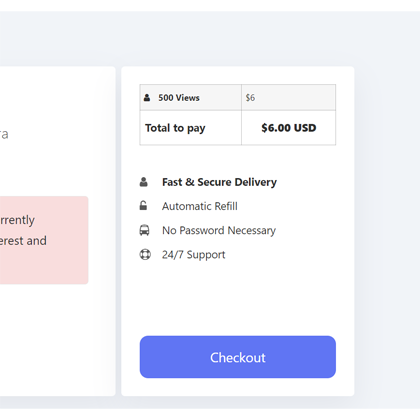
Task: Select the 500 Views label
Action: pos(179,98)
